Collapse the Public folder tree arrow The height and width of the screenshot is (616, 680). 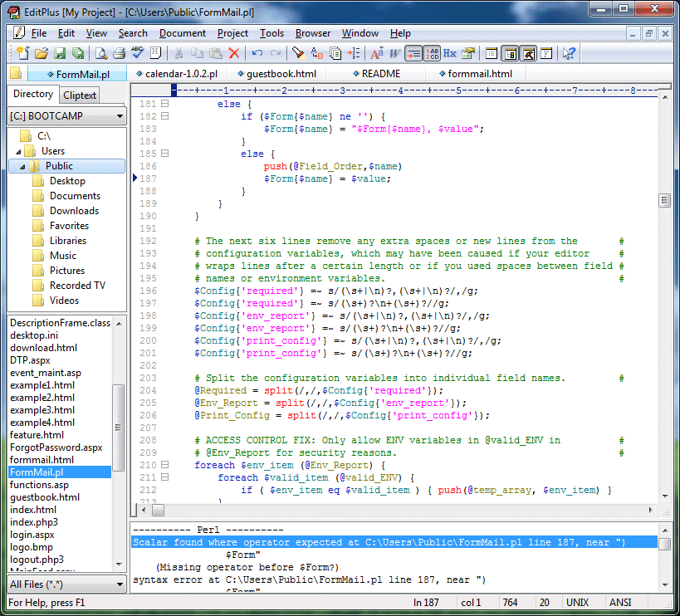point(22,167)
